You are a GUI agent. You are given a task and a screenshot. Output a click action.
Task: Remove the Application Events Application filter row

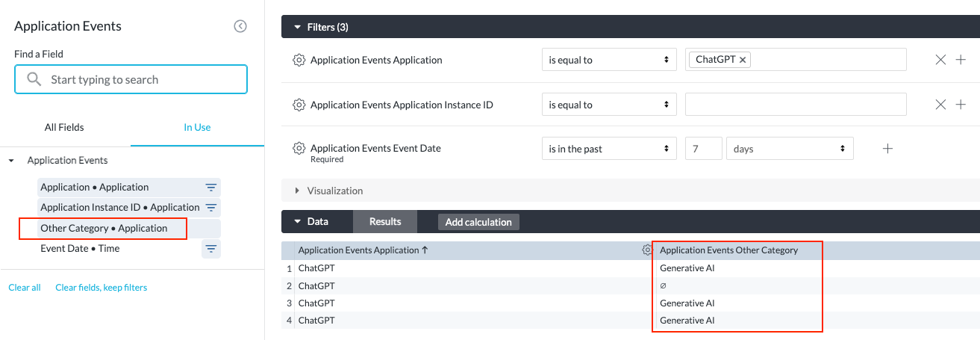coord(940,60)
